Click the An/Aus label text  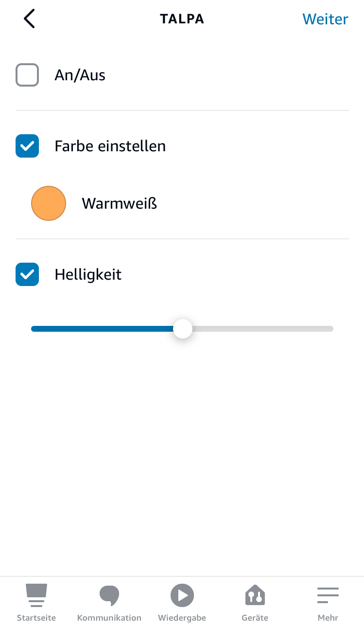(80, 75)
